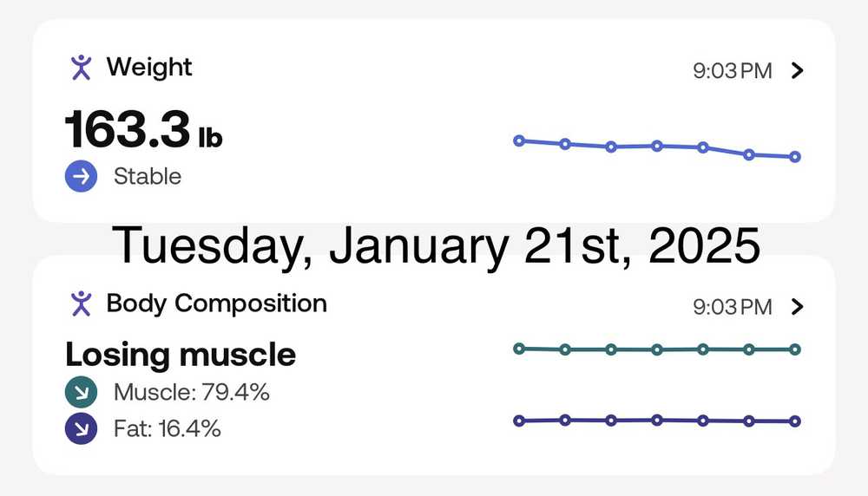The image size is (868, 496).
Task: Select the Muscle: 79.4% label
Action: 191,393
